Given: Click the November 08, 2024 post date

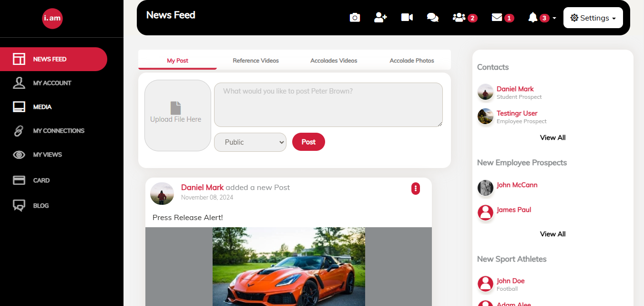Looking at the screenshot, I should point(207,197).
